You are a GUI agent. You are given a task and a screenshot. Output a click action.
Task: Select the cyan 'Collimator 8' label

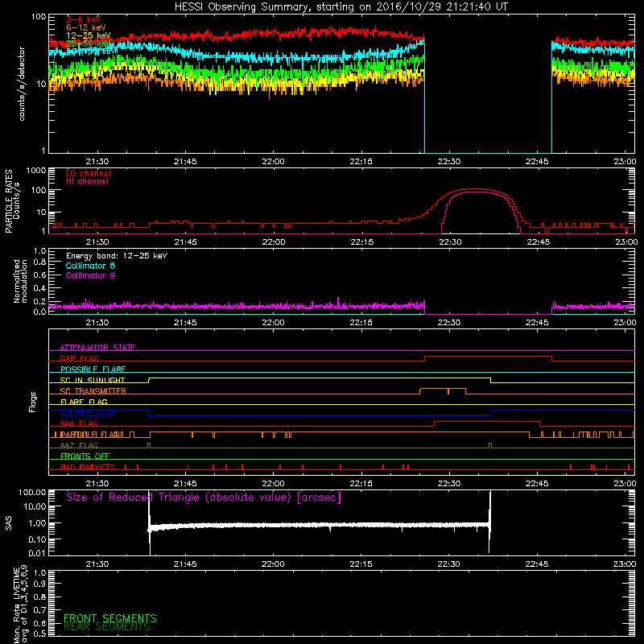click(90, 266)
